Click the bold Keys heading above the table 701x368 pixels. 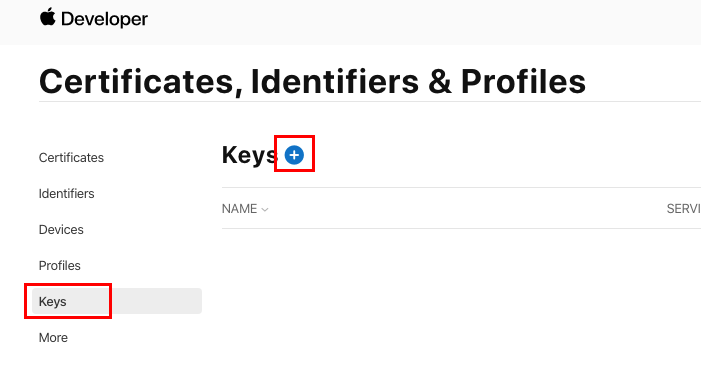249,155
